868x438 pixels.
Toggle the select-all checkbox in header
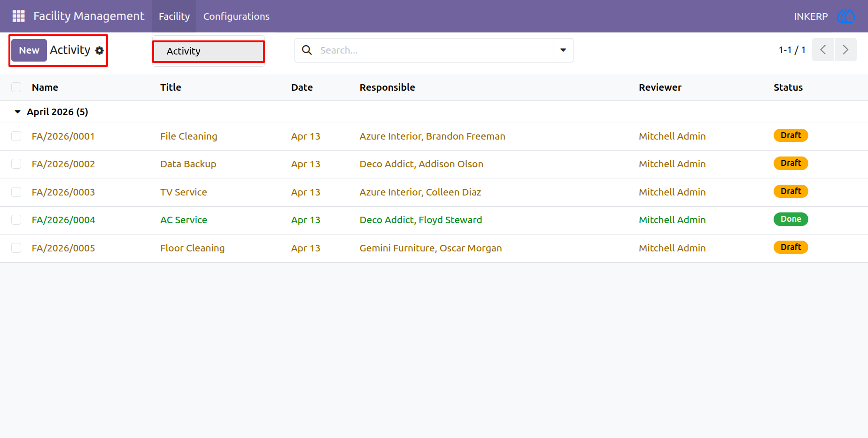16,87
